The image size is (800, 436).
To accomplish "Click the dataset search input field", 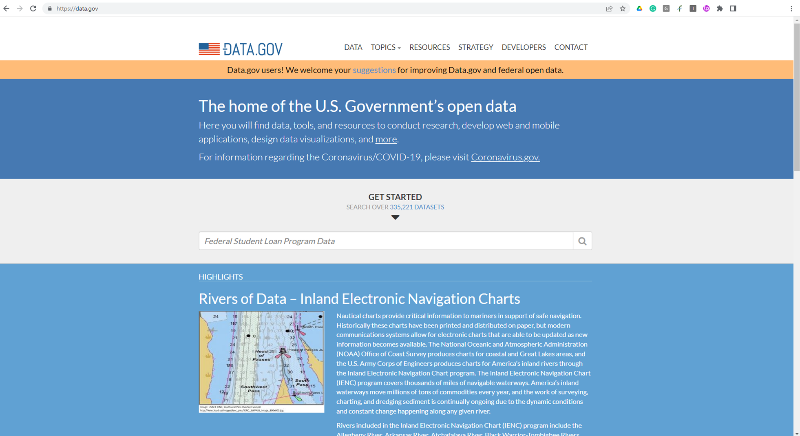I will 386,241.
